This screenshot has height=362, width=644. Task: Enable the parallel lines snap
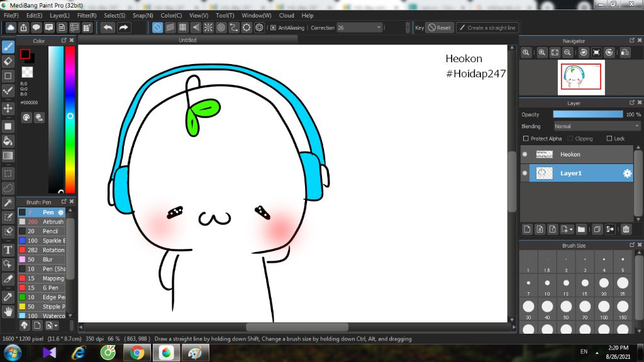pos(170,28)
